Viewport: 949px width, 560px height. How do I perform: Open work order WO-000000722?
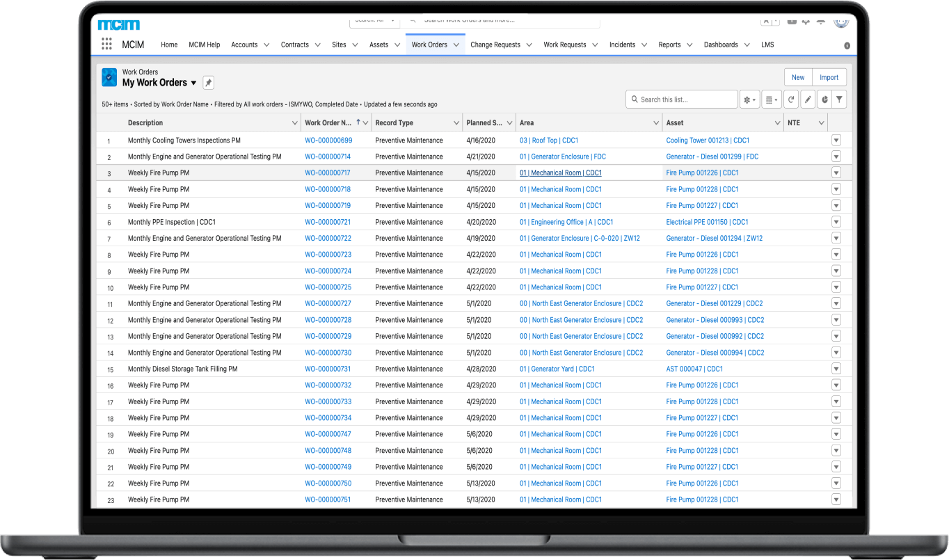pos(328,238)
